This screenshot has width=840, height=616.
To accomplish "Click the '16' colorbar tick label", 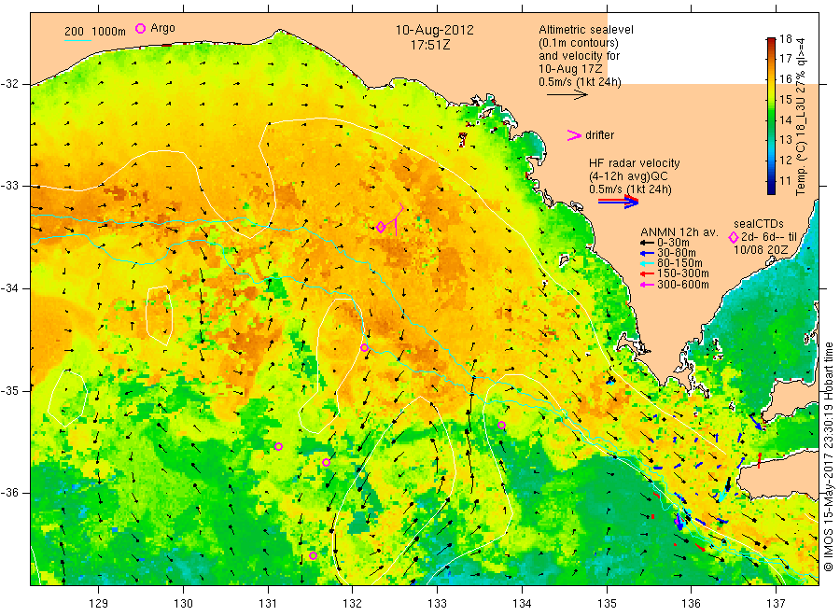I will point(785,78).
